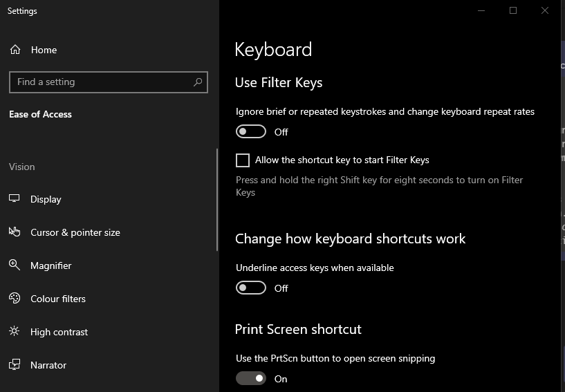Turn on the Filter Keys toggle
The height and width of the screenshot is (392, 565).
(x=251, y=131)
